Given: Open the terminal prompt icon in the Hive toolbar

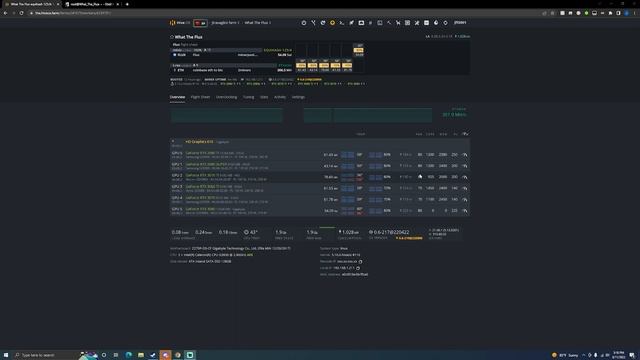Looking at the screenshot, I should [342, 23].
